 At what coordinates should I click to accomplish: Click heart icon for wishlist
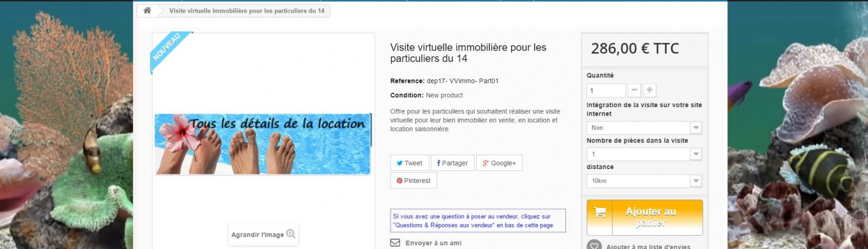click(x=594, y=246)
